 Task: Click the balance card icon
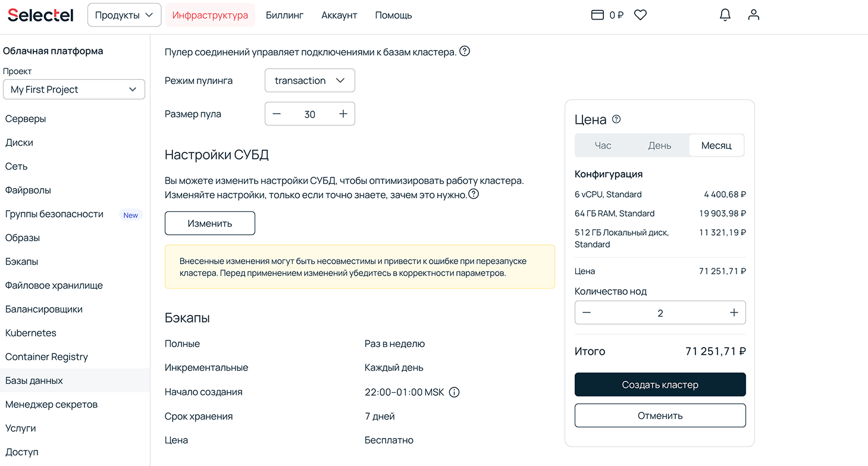pos(597,15)
